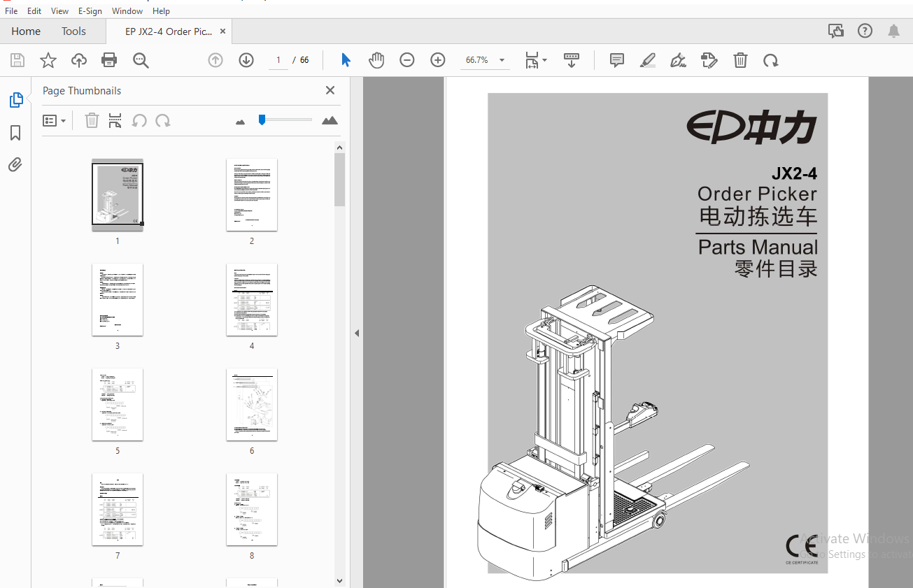This screenshot has height=588, width=913.
Task: Rotate pages counterclockwise in thumbnails panel
Action: tap(139, 121)
